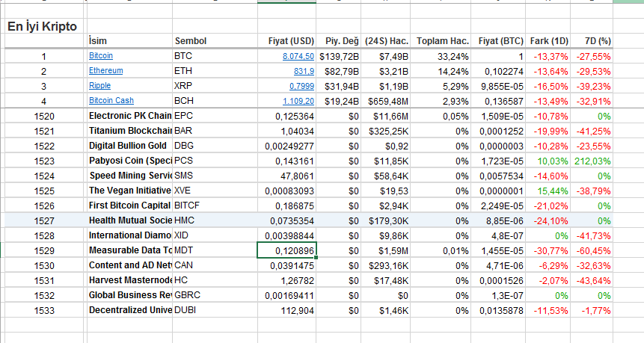The image size is (644, 343).
Task: Select the $139,72B market cap cell
Action: pos(338,56)
